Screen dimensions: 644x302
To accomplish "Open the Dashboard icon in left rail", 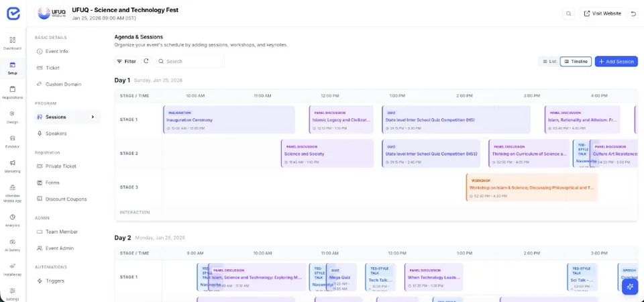I will click(x=12, y=40).
